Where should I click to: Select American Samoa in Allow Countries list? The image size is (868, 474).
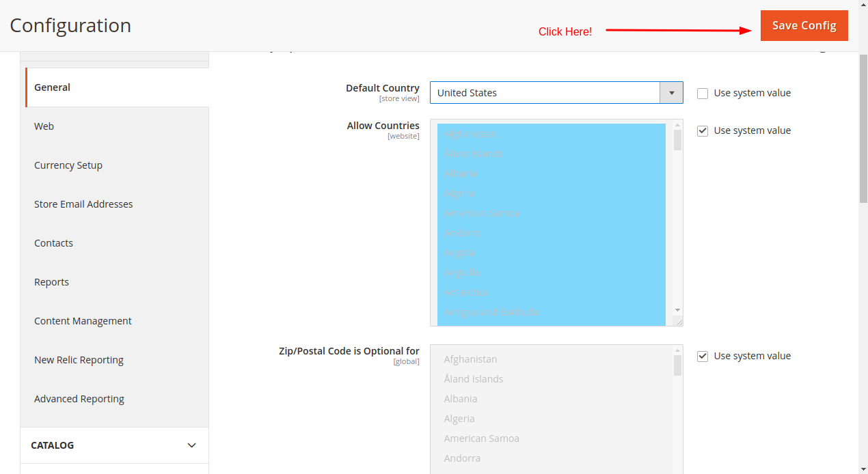pos(552,213)
